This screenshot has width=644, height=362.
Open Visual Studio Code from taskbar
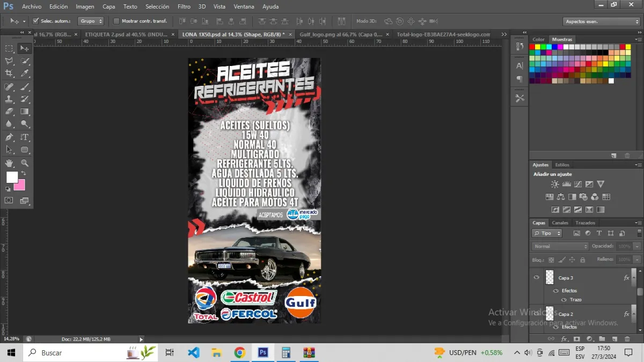point(194,353)
